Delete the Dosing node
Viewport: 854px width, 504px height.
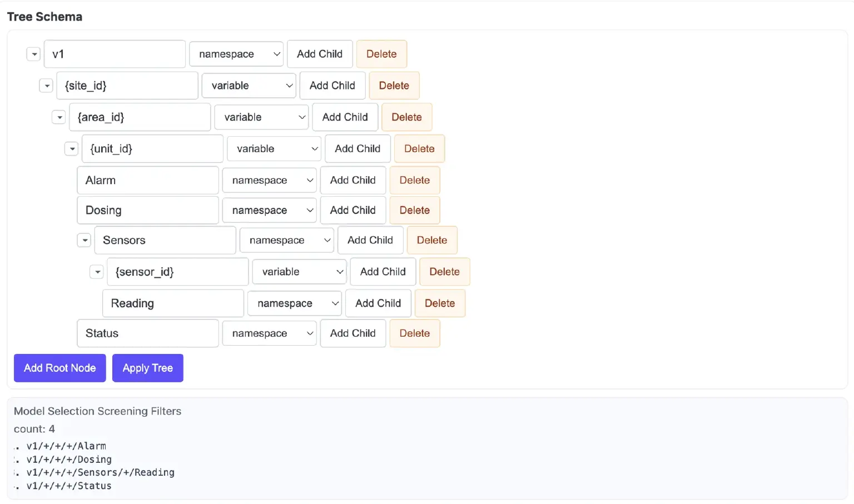point(415,210)
